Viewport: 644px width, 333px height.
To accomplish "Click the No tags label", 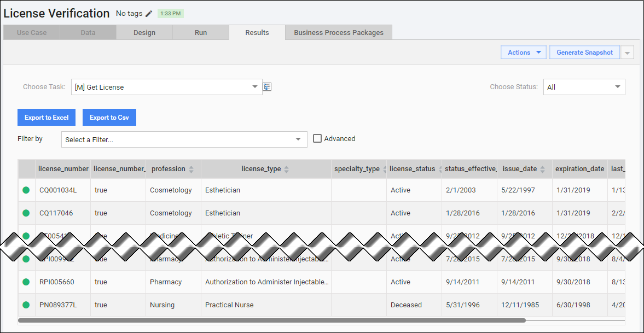I will click(129, 14).
